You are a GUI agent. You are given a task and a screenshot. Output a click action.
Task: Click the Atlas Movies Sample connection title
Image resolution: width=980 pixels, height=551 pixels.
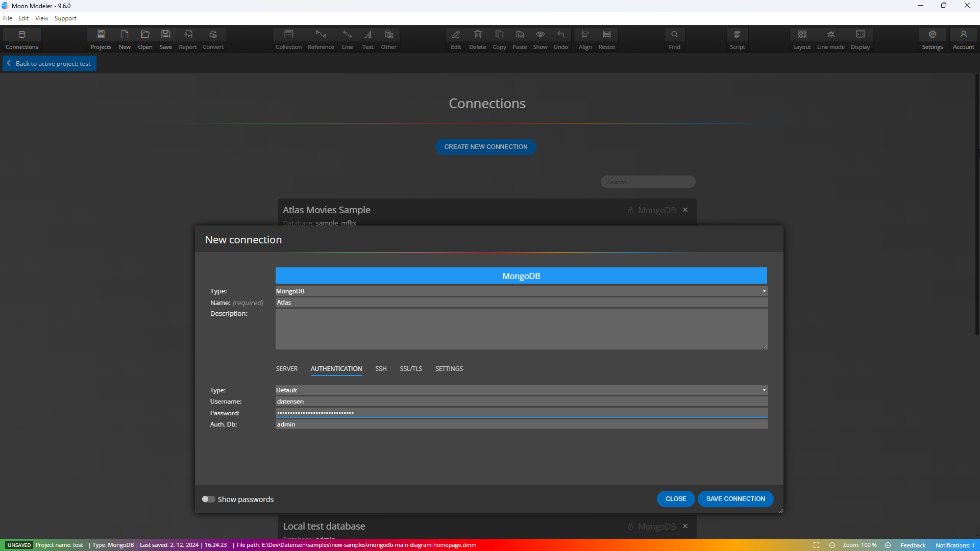(327, 210)
